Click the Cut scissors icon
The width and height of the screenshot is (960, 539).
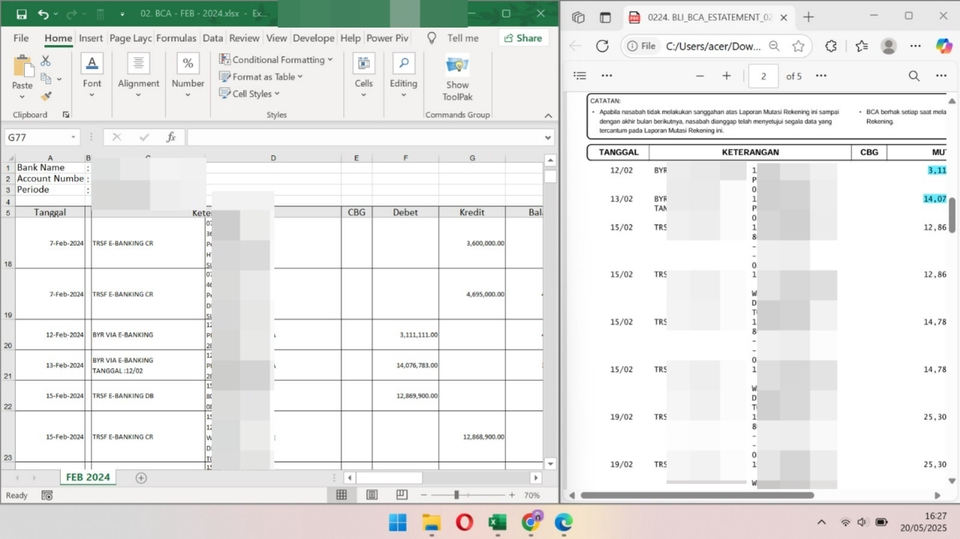coord(45,61)
